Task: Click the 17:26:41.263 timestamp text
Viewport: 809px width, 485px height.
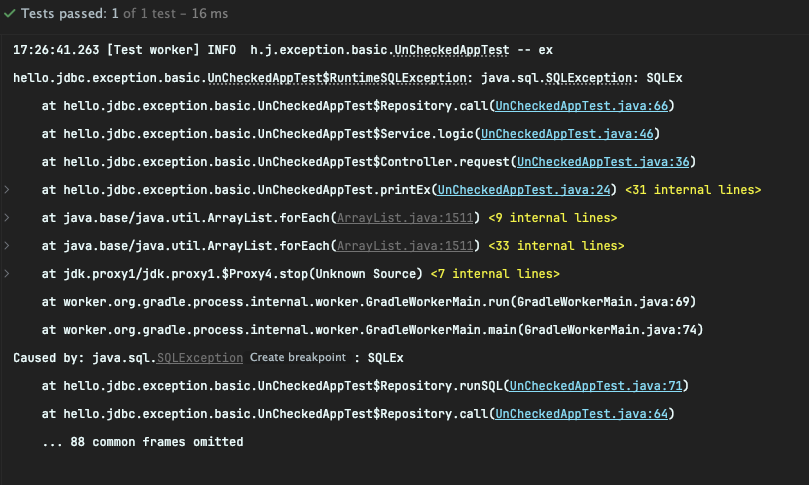Action: 56,50
